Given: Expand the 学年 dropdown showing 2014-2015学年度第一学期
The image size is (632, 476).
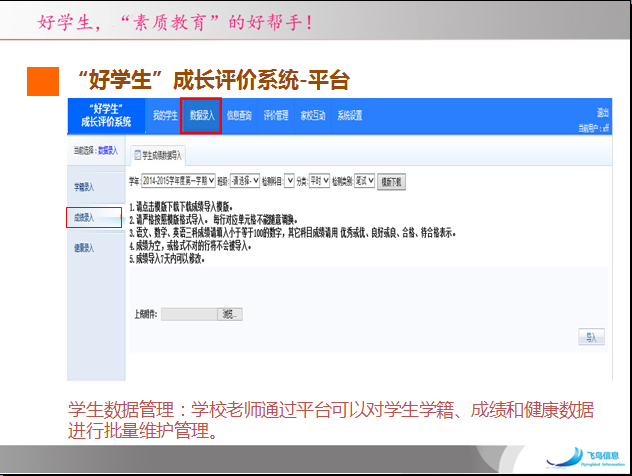Looking at the screenshot, I should pyautogui.click(x=178, y=182).
